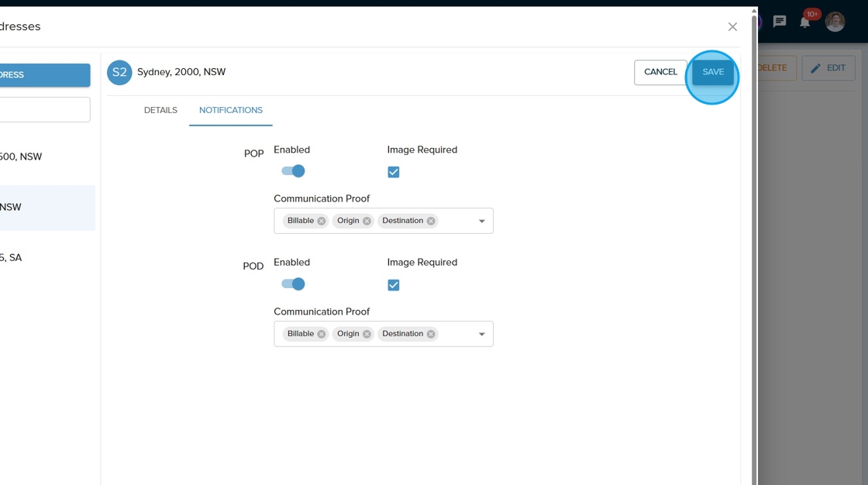Image resolution: width=868 pixels, height=485 pixels.
Task: Switch to the Details tab
Action: 160,110
